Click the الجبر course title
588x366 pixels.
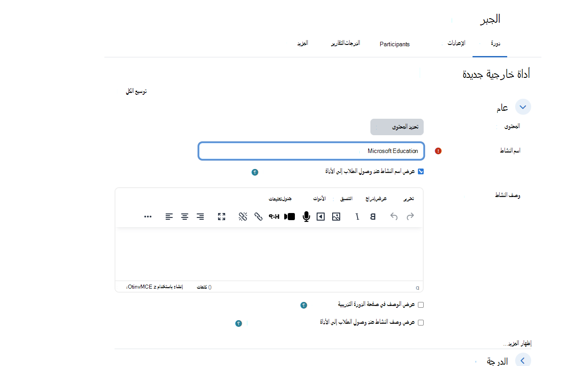(x=490, y=19)
